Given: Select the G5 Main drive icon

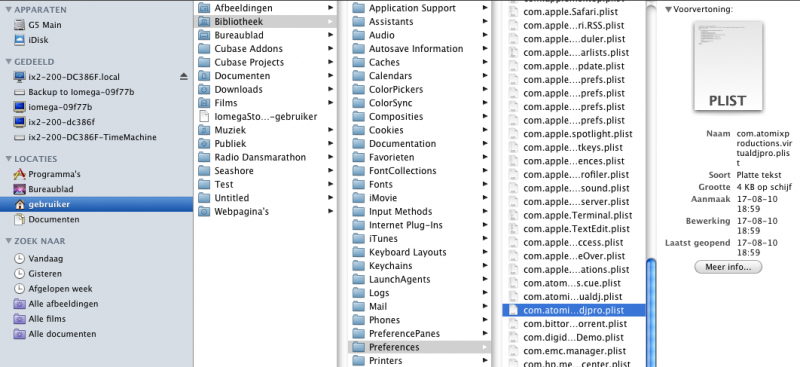Looking at the screenshot, I should (x=19, y=25).
